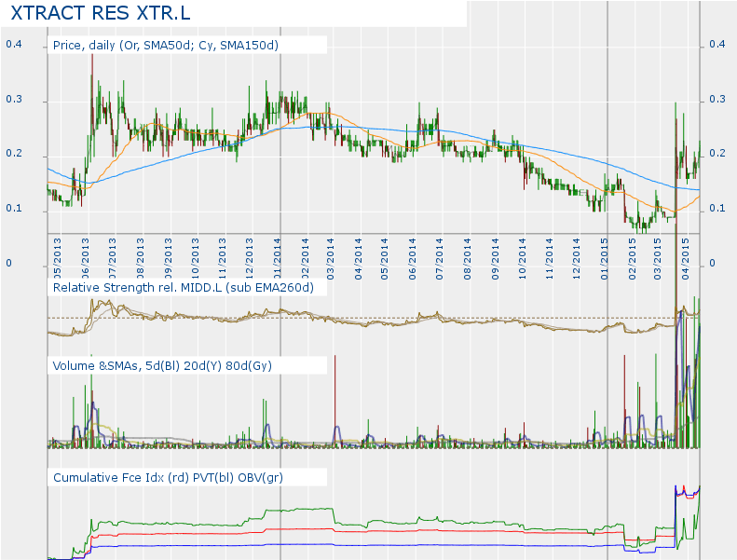Click the 06/2014 date axis label
This screenshot has height=560, width=737.
[412, 259]
